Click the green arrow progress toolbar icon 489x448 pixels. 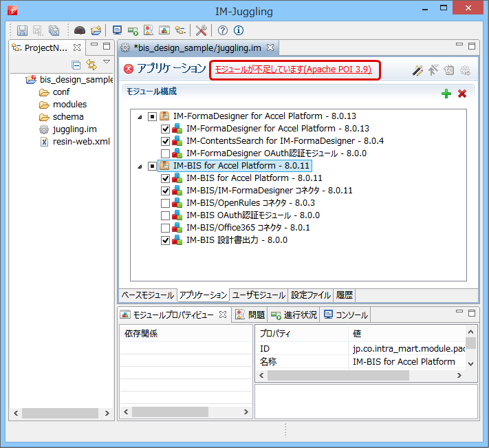point(133,30)
